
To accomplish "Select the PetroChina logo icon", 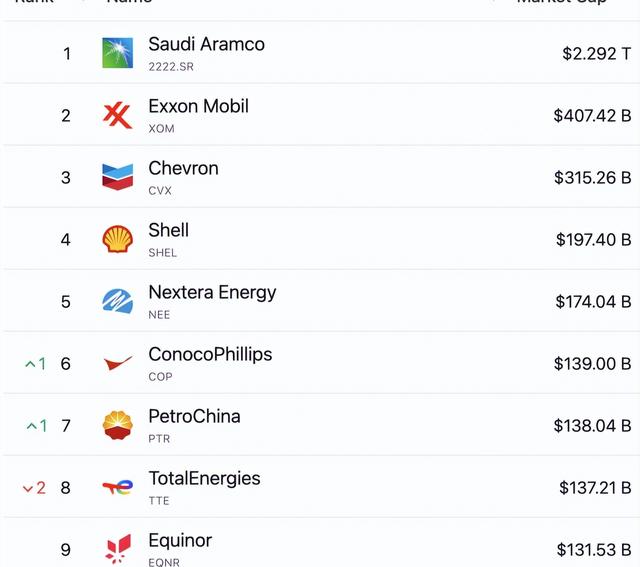I will (x=118, y=425).
